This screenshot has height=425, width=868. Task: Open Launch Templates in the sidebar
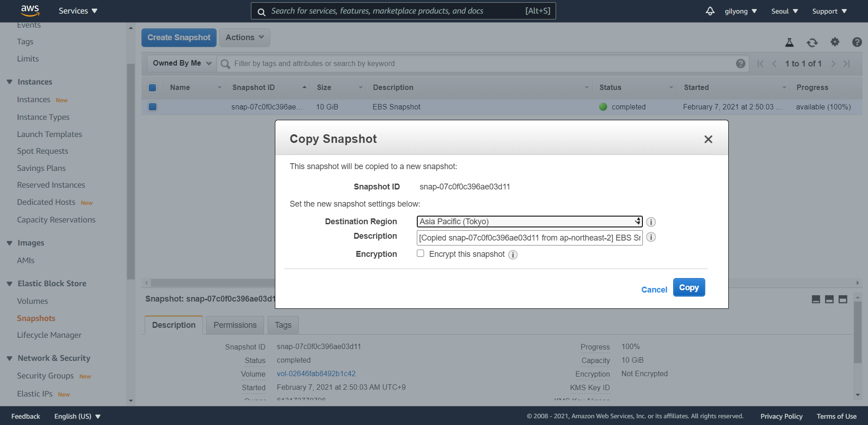50,134
